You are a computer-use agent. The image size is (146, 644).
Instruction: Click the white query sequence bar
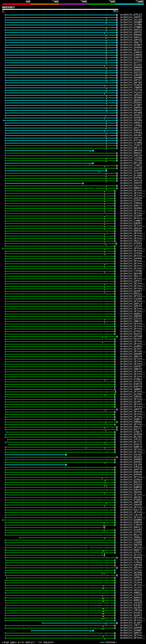(x=60, y=9)
